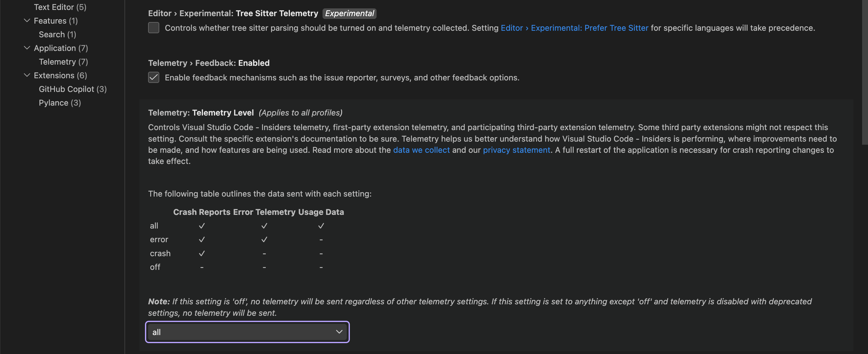Click '(Applies to all profiles)' text
868x354 pixels.
click(x=301, y=112)
